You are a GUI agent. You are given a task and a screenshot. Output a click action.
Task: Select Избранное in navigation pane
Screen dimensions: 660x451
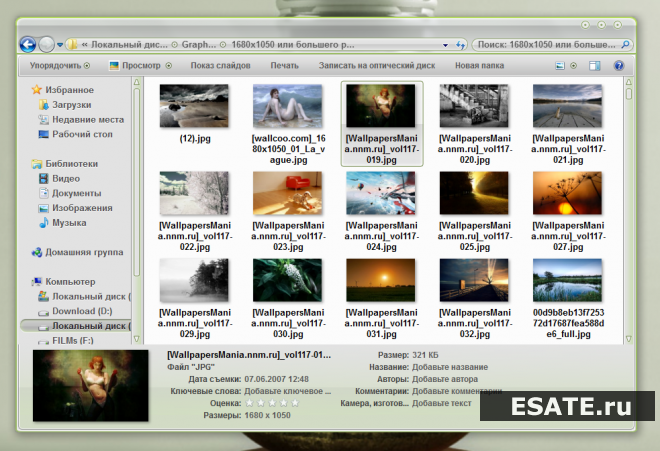click(x=69, y=90)
